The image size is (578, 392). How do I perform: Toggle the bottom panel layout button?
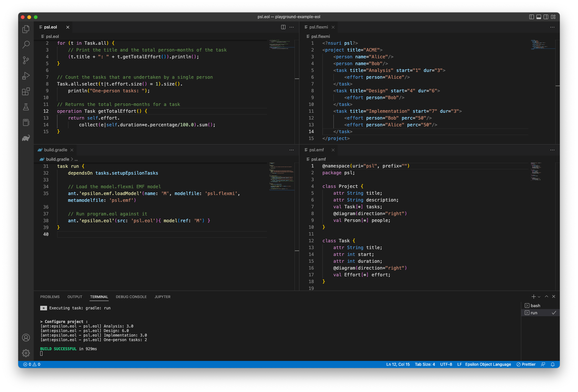[538, 17]
